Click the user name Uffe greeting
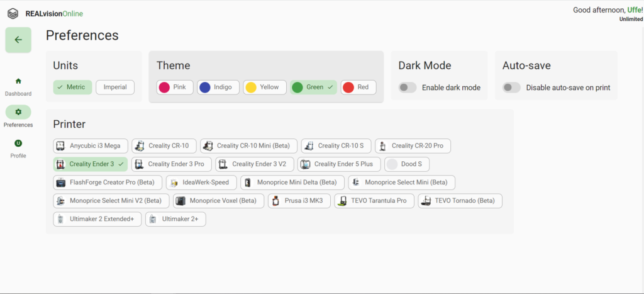The width and height of the screenshot is (644, 294). click(634, 10)
